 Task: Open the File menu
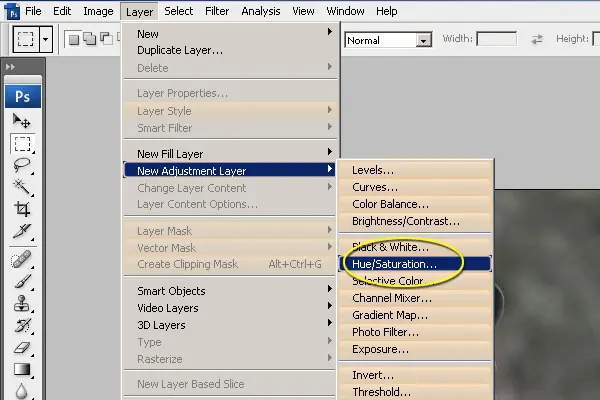click(x=33, y=11)
